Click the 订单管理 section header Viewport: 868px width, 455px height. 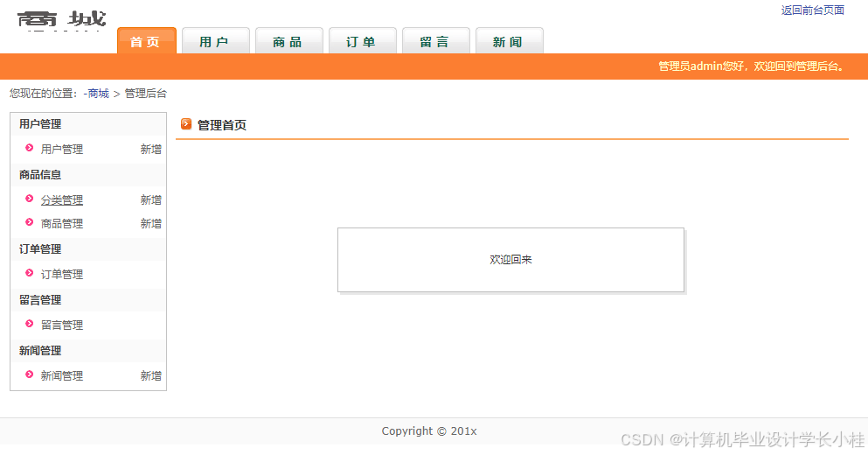[40, 249]
